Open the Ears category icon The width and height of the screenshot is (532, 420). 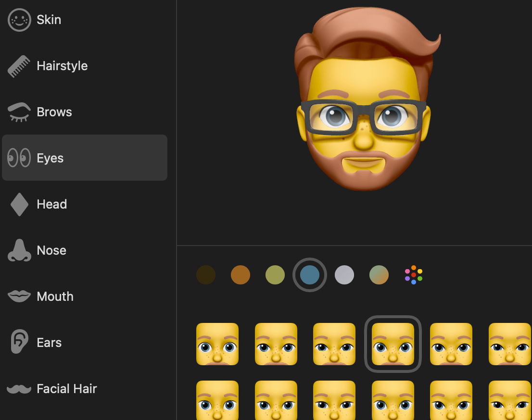pyautogui.click(x=19, y=342)
